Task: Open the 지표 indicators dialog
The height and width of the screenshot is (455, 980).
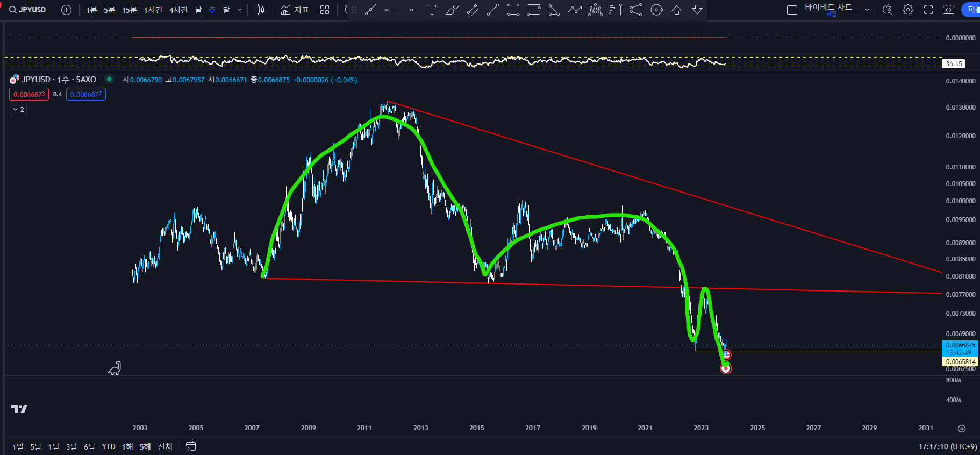Action: [295, 10]
